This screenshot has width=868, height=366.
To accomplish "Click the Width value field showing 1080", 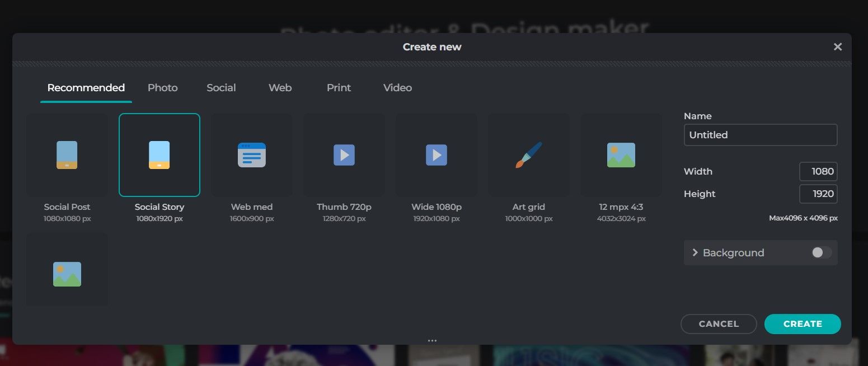I will click(x=819, y=171).
